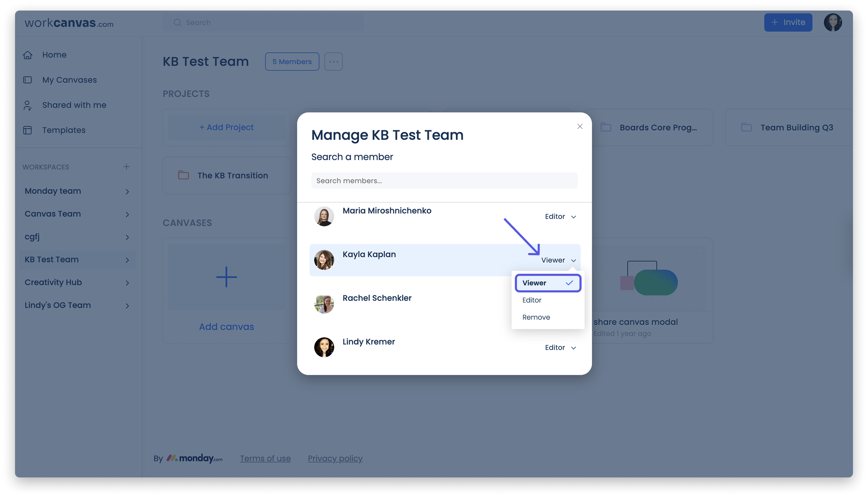Screen dimensions: 868x497
Task: Open Lindy Kremer's Editor role dropdown
Action: point(560,347)
